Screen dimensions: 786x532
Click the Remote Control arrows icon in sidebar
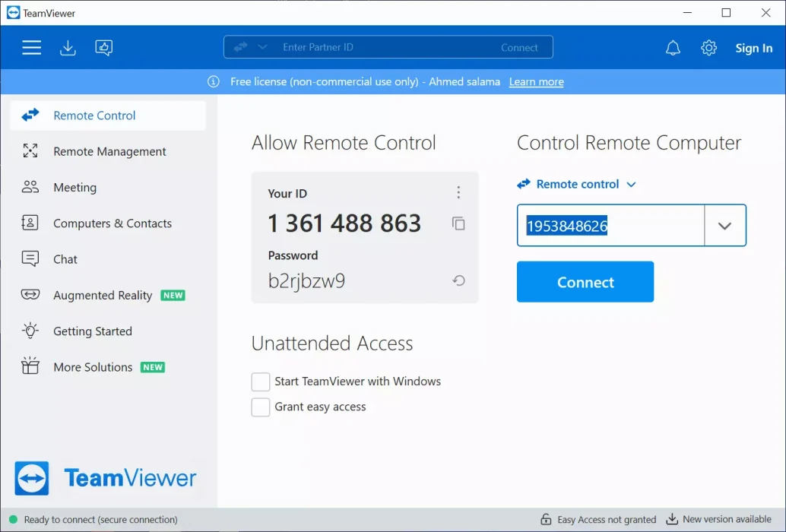tap(30, 116)
